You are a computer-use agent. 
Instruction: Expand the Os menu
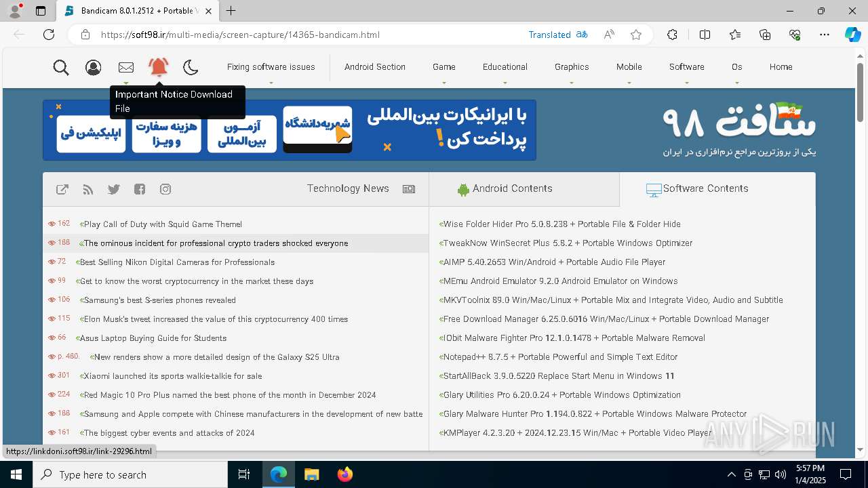point(737,67)
